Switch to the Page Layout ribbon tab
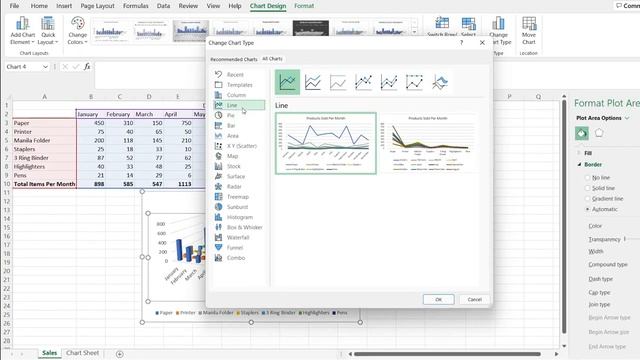This screenshot has height=360, width=640. (x=97, y=6)
